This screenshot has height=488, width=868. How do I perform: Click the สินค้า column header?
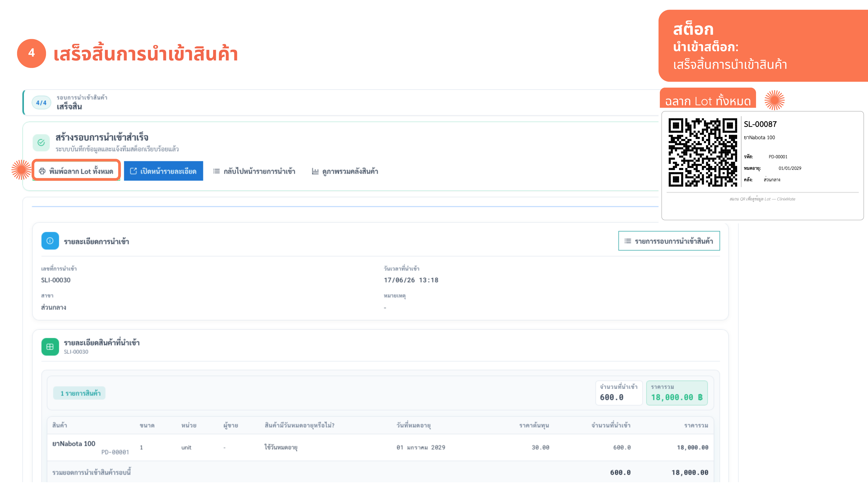60,425
